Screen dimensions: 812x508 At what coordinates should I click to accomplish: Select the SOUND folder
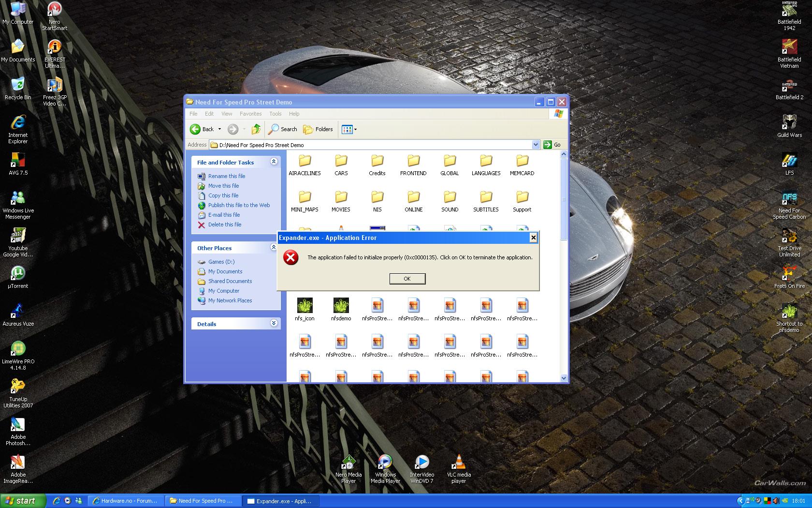(x=449, y=201)
